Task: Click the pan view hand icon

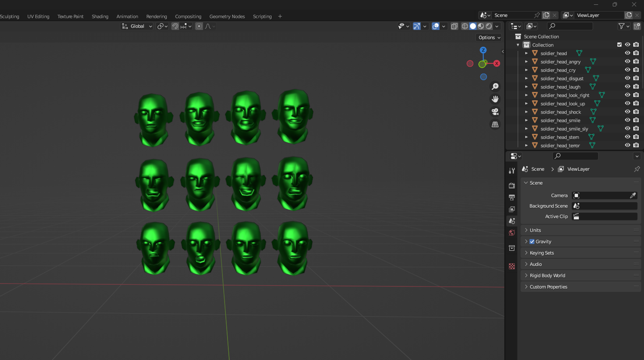Action: (495, 99)
